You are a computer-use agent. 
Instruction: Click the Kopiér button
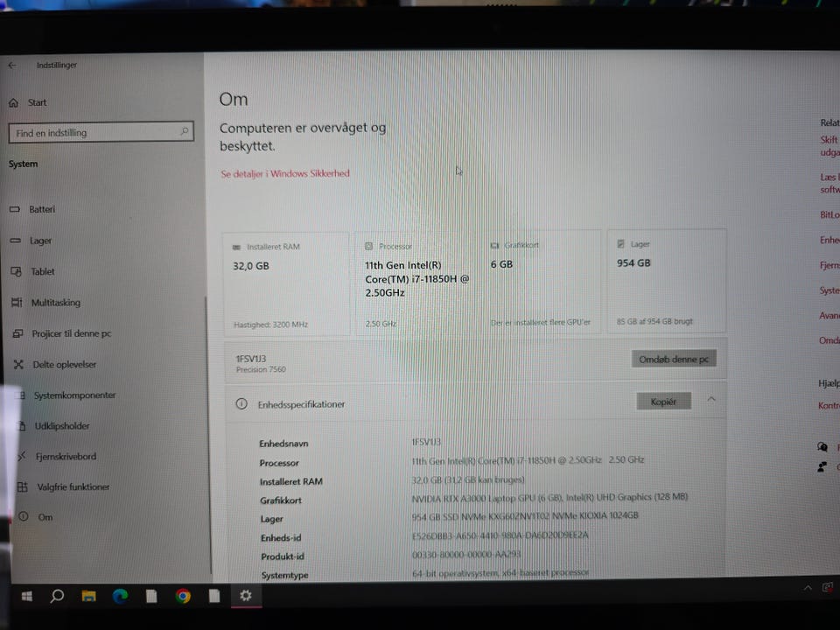663,402
